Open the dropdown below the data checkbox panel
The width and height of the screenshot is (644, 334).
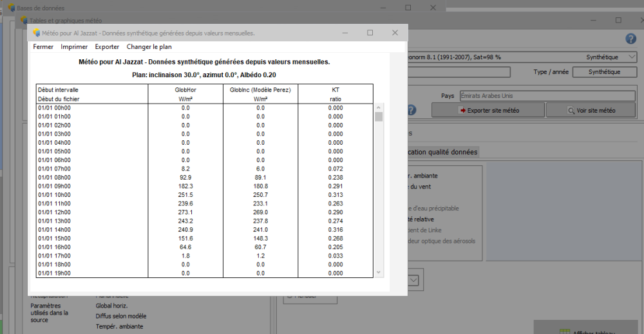[413, 280]
